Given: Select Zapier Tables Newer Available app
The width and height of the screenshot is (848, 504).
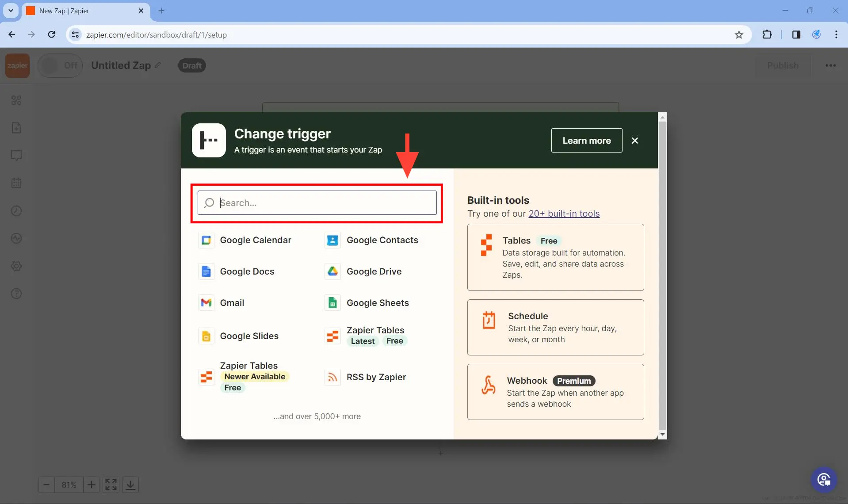Looking at the screenshot, I should pos(244,377).
